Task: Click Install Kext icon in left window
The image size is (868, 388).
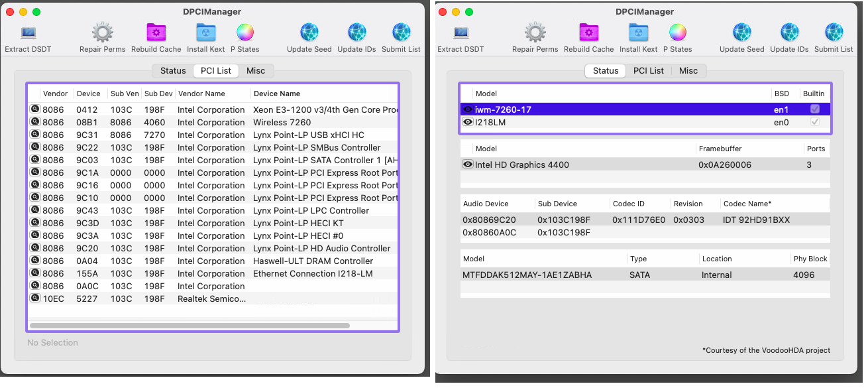Action: tap(206, 32)
